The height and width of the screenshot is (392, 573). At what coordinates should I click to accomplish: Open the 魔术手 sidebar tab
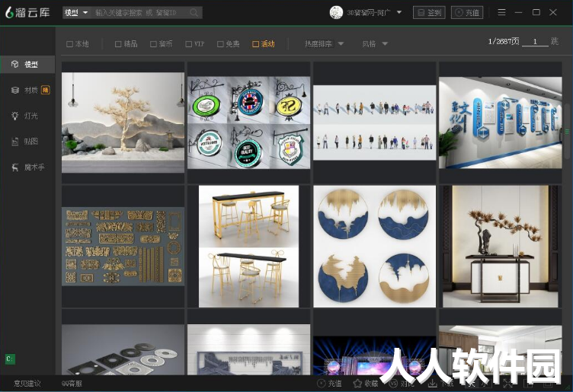point(27,167)
